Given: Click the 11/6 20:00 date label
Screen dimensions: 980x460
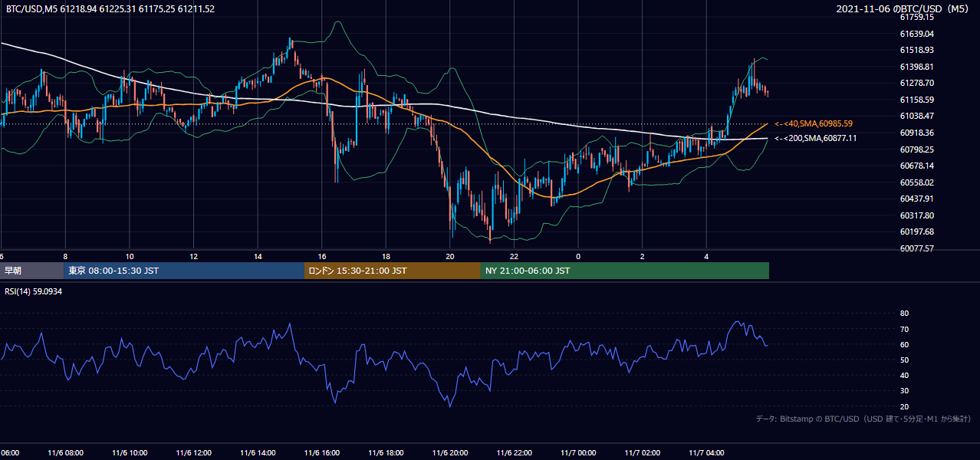Looking at the screenshot, I should click(x=450, y=453).
